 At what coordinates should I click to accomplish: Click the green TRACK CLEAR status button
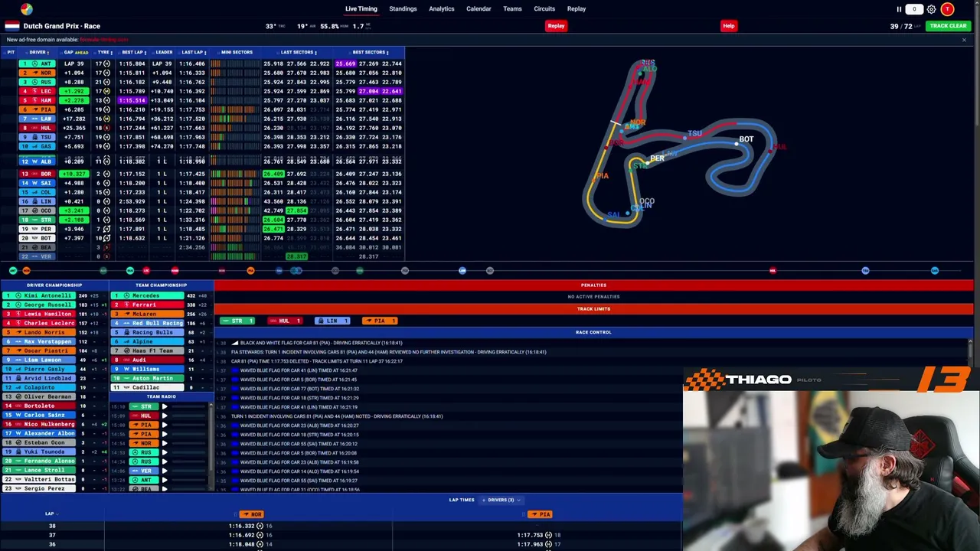948,26
